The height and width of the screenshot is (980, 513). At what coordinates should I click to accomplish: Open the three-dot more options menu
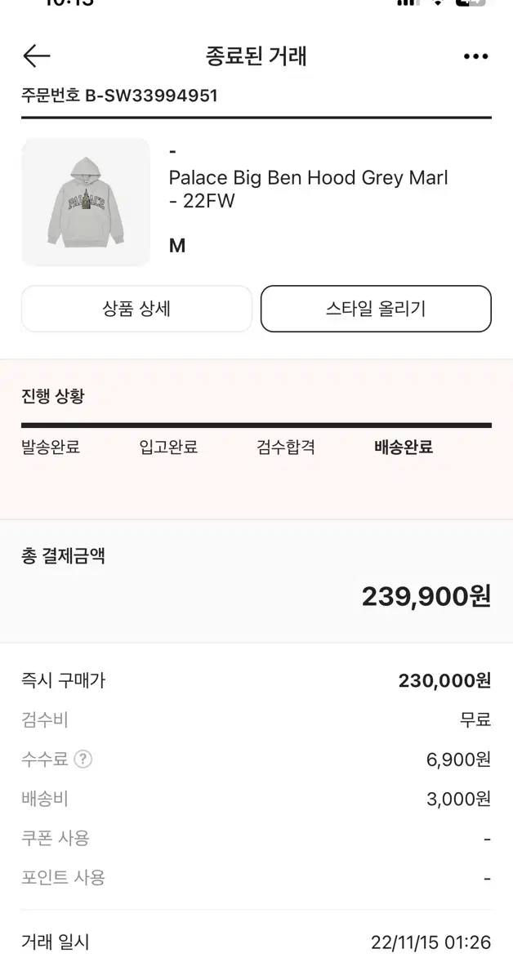pyautogui.click(x=475, y=56)
